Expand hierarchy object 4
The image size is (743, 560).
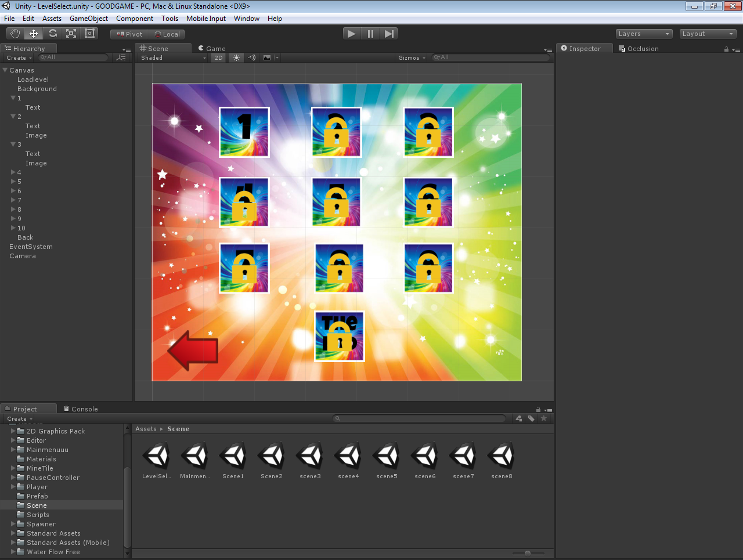[x=13, y=172]
